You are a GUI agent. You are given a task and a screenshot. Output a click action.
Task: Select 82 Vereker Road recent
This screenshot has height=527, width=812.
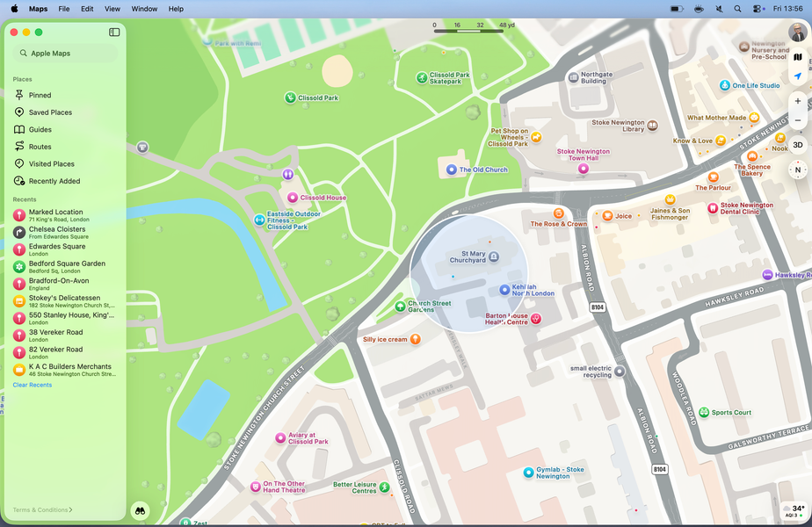click(65, 352)
